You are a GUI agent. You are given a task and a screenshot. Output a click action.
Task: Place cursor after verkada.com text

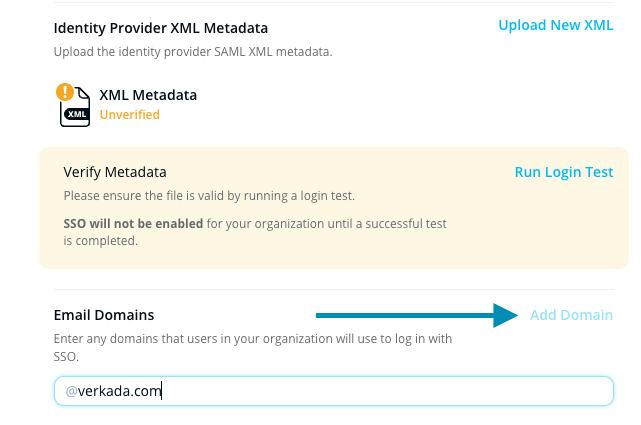point(162,391)
